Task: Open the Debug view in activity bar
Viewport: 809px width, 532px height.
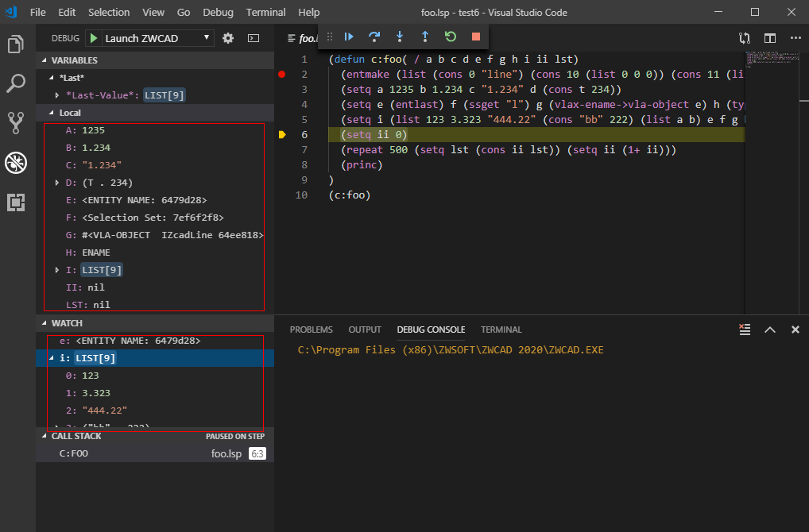Action: 15,163
